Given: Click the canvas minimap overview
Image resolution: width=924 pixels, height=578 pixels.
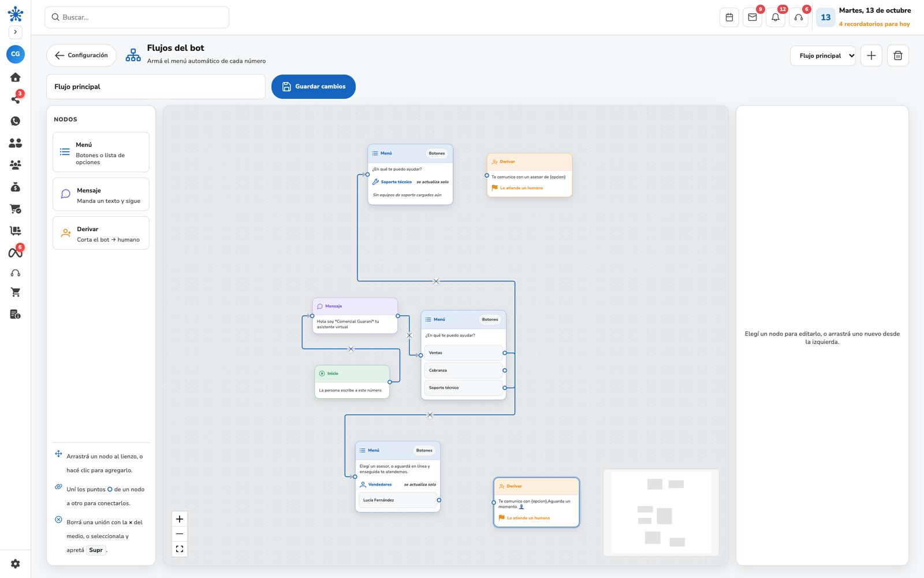Looking at the screenshot, I should (661, 513).
